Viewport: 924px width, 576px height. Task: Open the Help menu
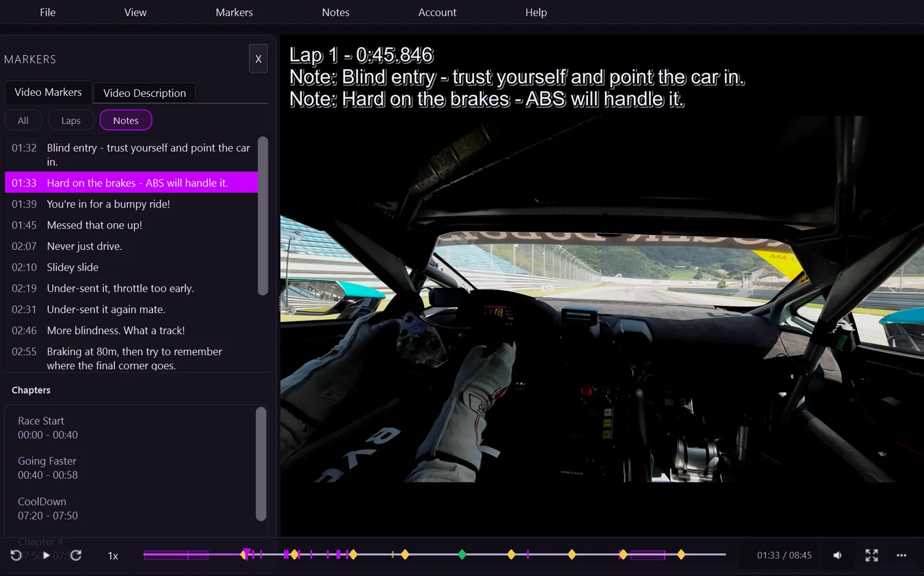[x=536, y=12]
